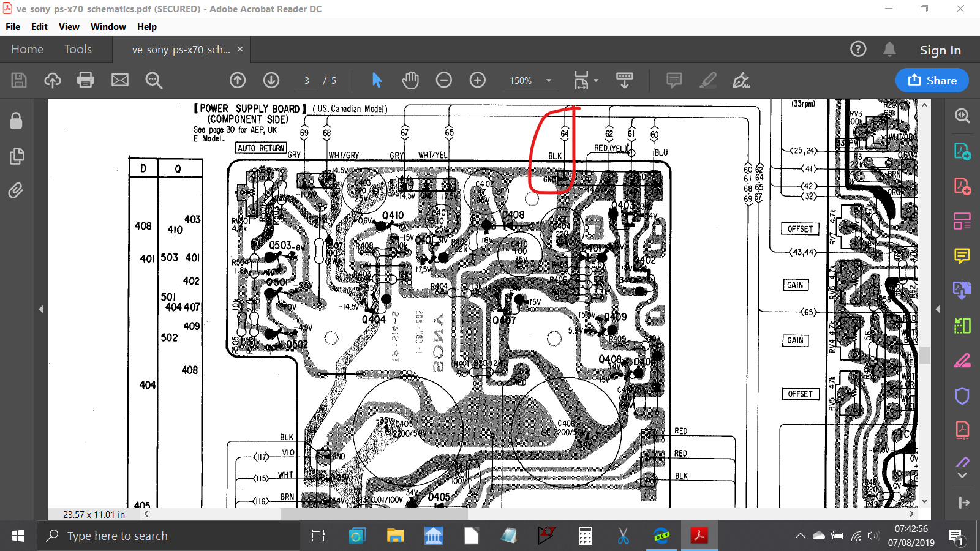The image size is (980, 551).
Task: Open Task View on taskbar
Action: coord(318,536)
